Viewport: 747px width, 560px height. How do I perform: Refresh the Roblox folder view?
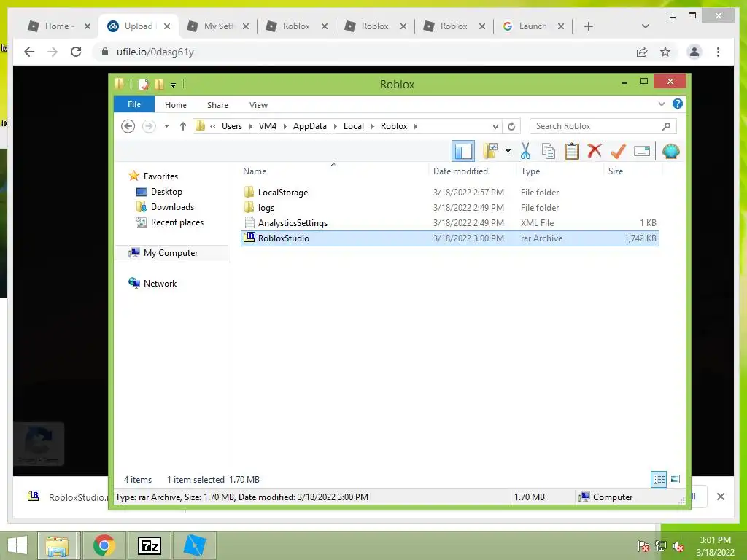511,126
